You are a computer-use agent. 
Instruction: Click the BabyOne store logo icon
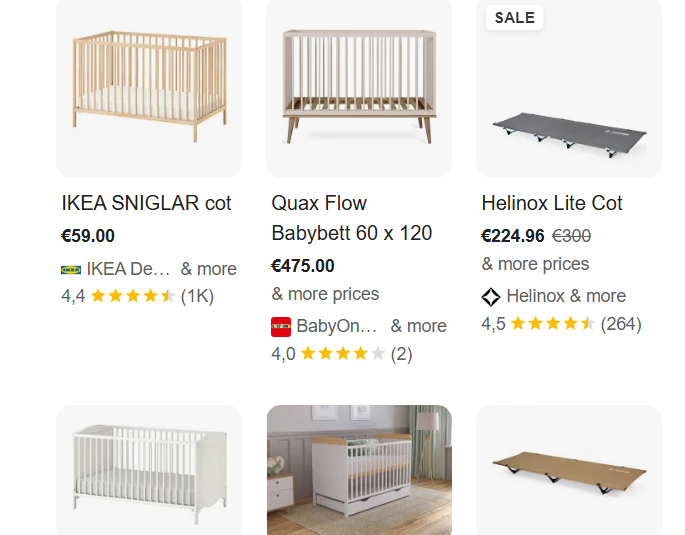pos(281,326)
